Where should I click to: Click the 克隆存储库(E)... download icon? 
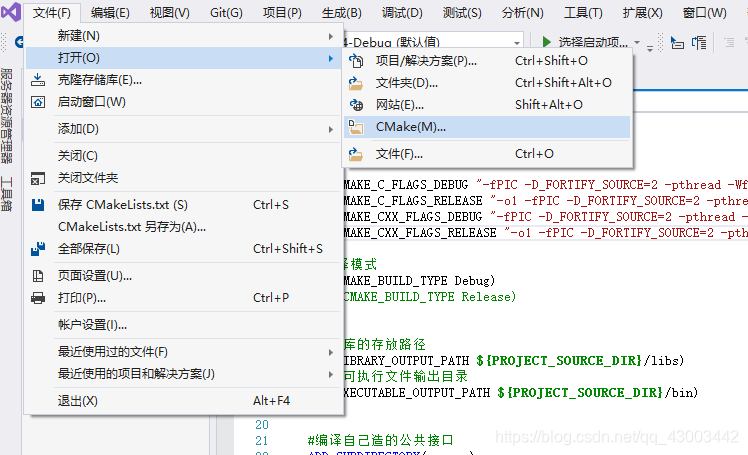[x=38, y=80]
